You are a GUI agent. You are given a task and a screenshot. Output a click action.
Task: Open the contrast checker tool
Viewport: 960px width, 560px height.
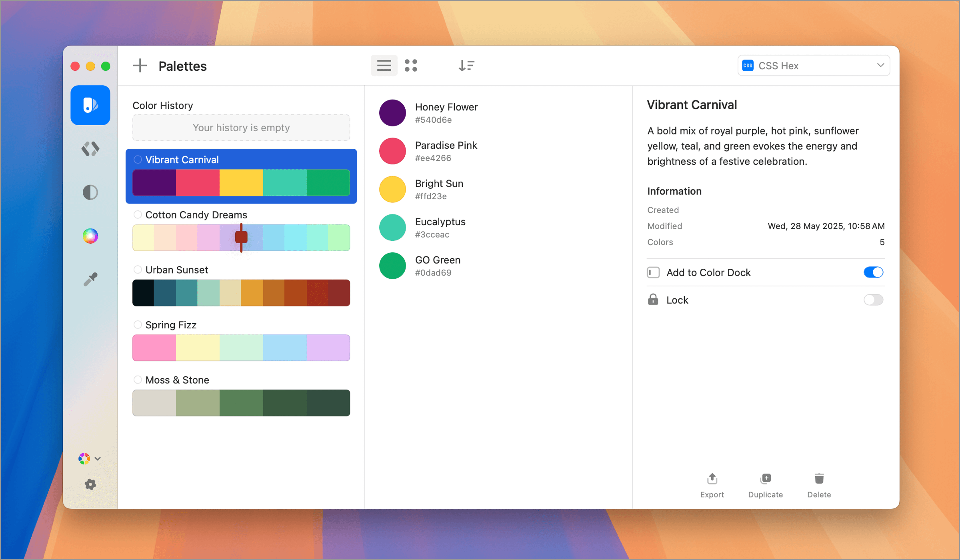point(90,192)
